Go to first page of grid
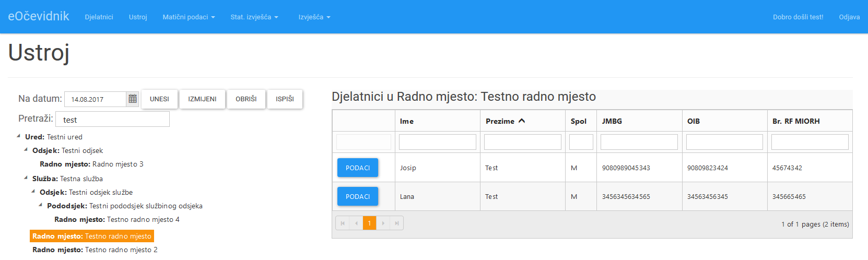This screenshot has width=868, height=260. click(343, 223)
